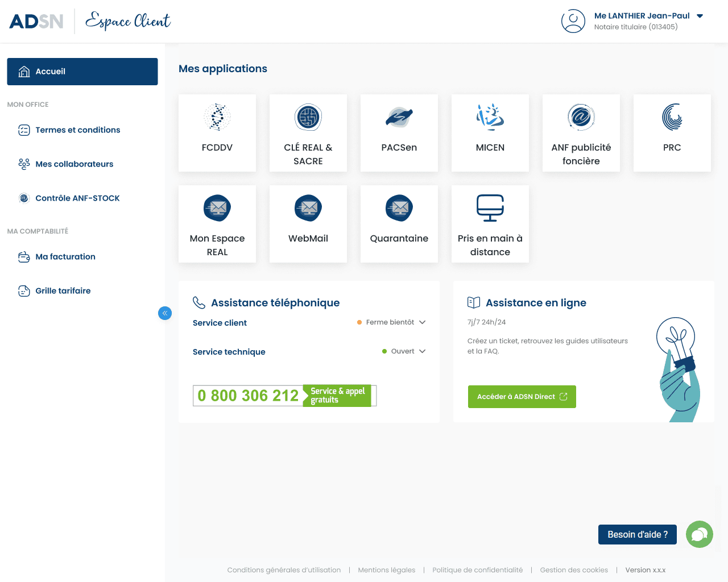
Task: Click the Service & appel gratuits green badge
Action: 338,396
